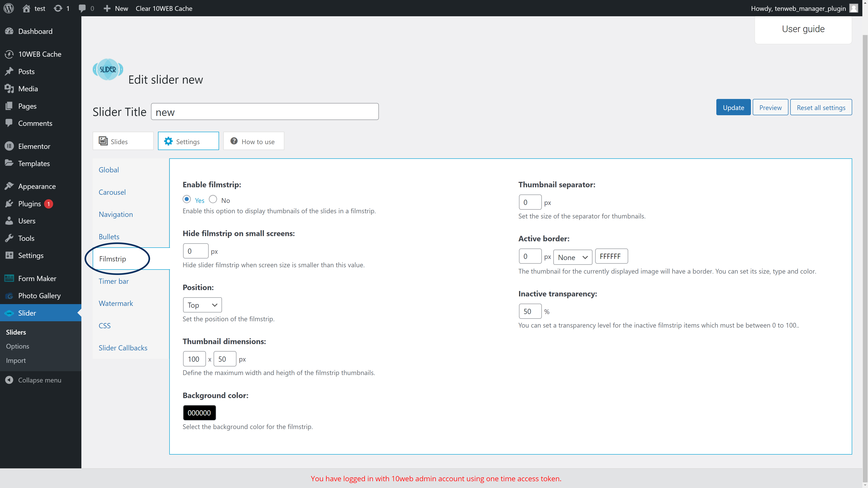Click the Elementor sidebar icon

click(9, 146)
